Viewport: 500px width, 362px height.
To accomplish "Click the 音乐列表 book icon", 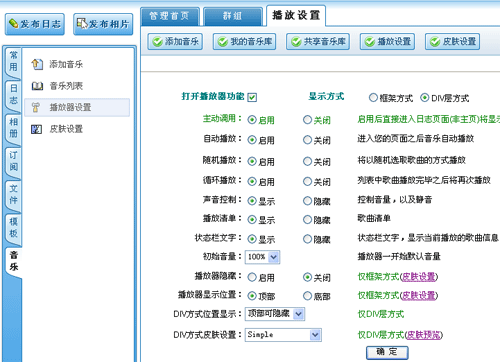I will 37,86.
